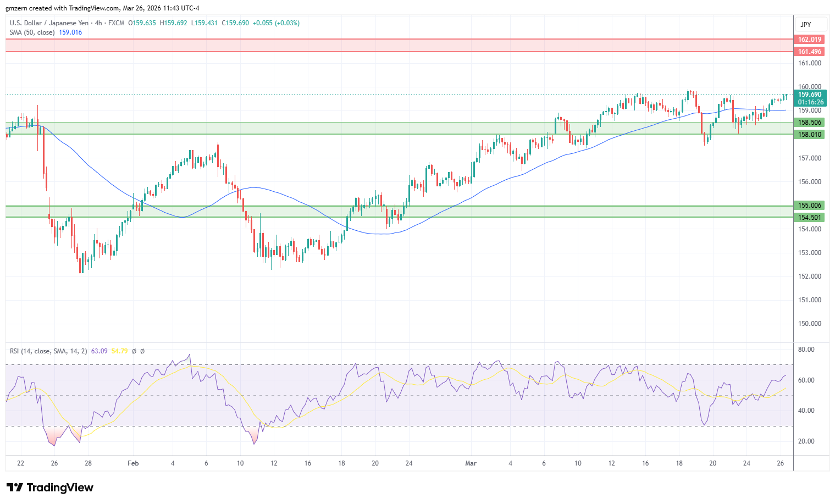Click the 152.000 price axis label

coord(810,276)
